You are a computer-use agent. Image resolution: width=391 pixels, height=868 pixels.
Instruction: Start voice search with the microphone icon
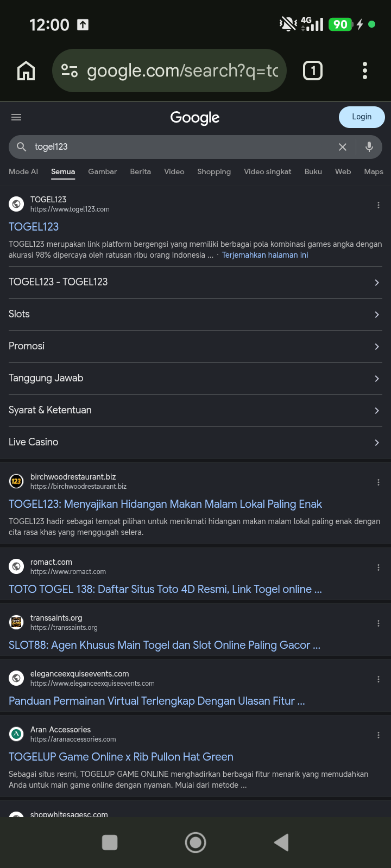(369, 147)
